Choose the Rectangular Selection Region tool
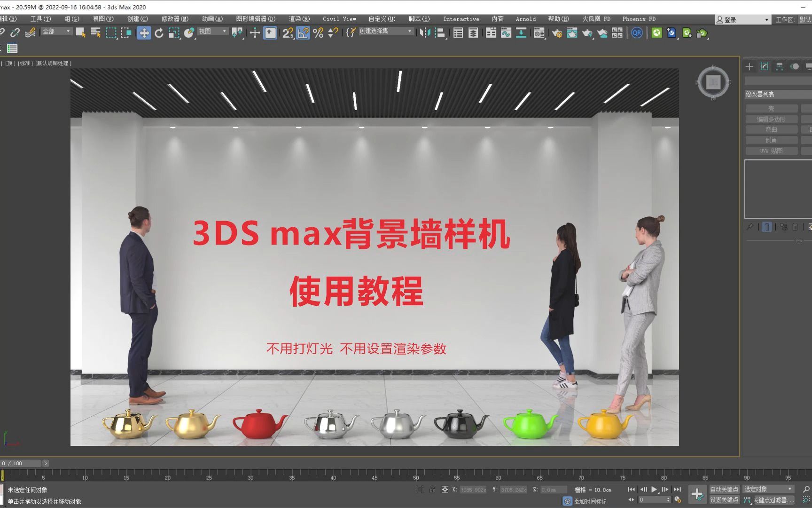Viewport: 812px width, 508px height. click(x=111, y=32)
